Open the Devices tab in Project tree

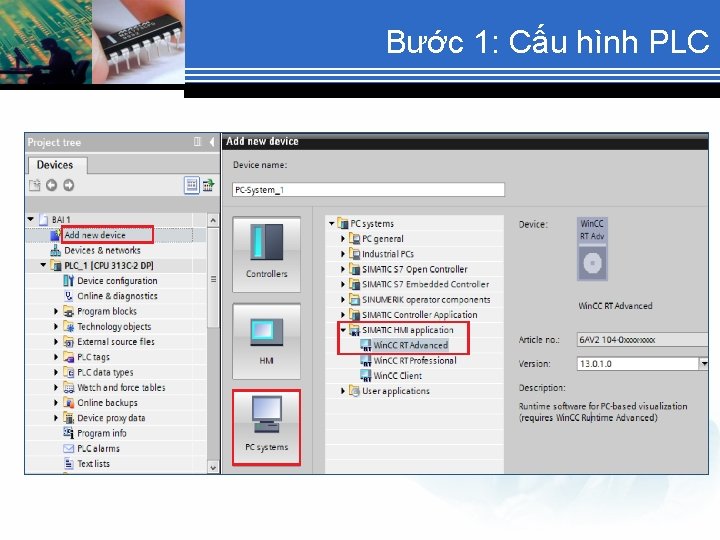point(55,165)
